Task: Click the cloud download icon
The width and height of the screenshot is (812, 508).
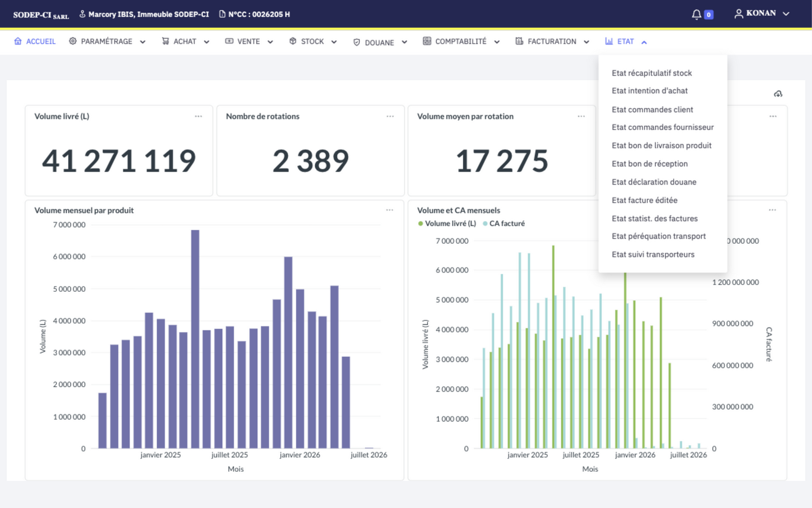Action: (x=778, y=94)
